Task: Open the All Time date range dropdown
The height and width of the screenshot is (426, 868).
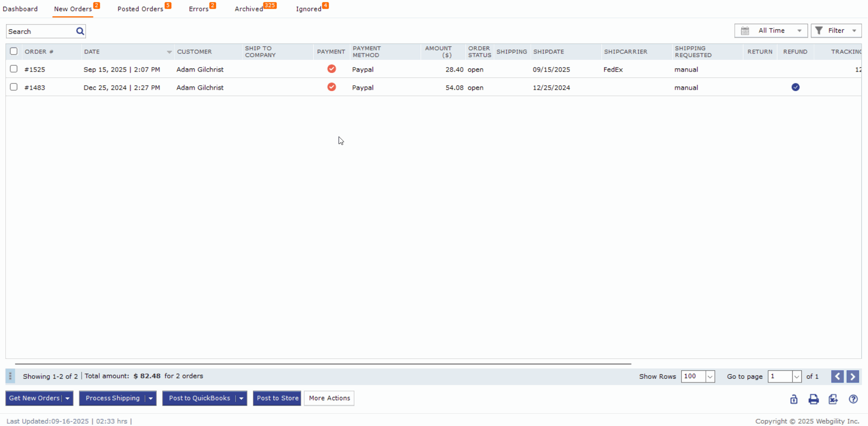Action: coord(771,31)
